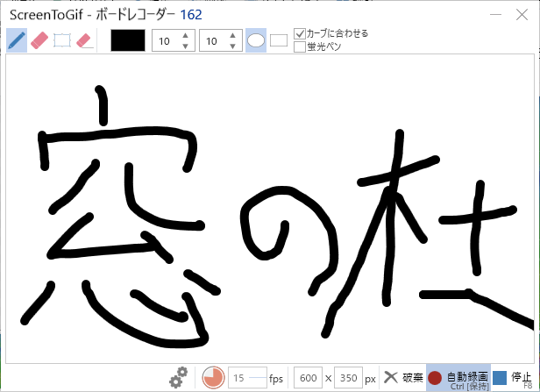
Task: Click the 破棄 discard button
Action: pos(403,378)
